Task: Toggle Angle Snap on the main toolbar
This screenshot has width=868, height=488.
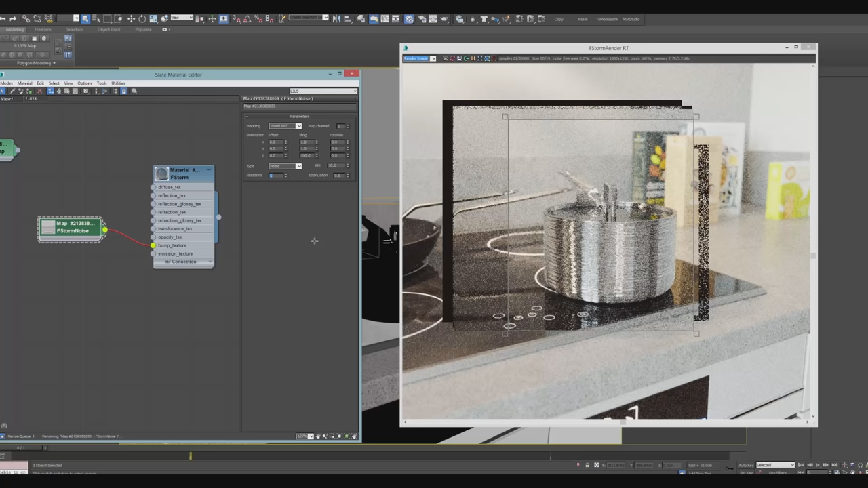Action: 247,19
